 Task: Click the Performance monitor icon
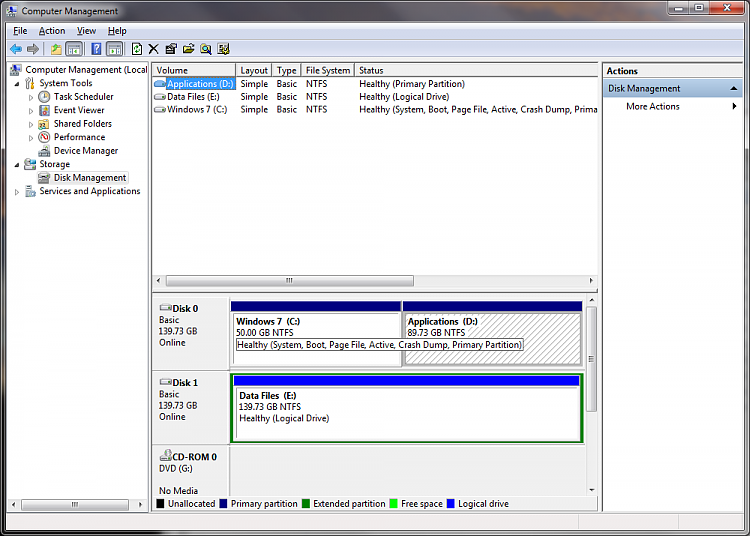44,137
